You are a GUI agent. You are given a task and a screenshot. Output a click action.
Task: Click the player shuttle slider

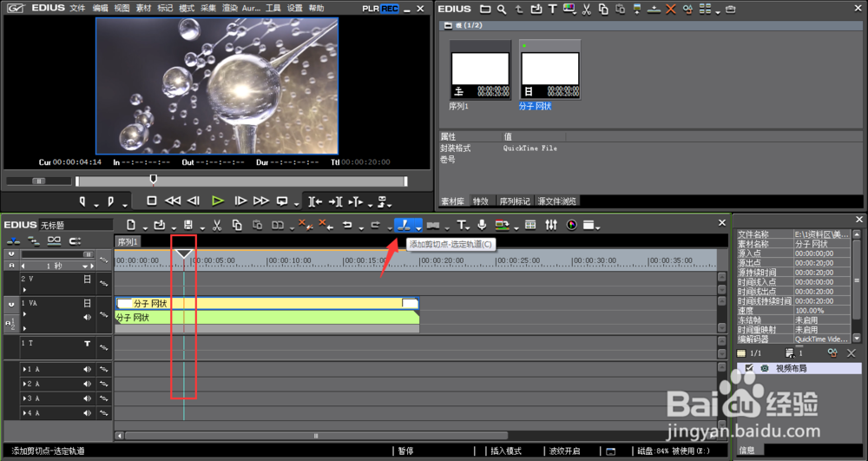click(39, 181)
